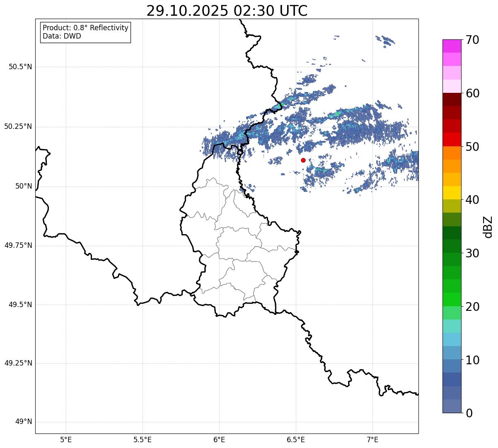Click the colorbar tick label 70
The height and width of the screenshot is (448, 498).
click(473, 40)
